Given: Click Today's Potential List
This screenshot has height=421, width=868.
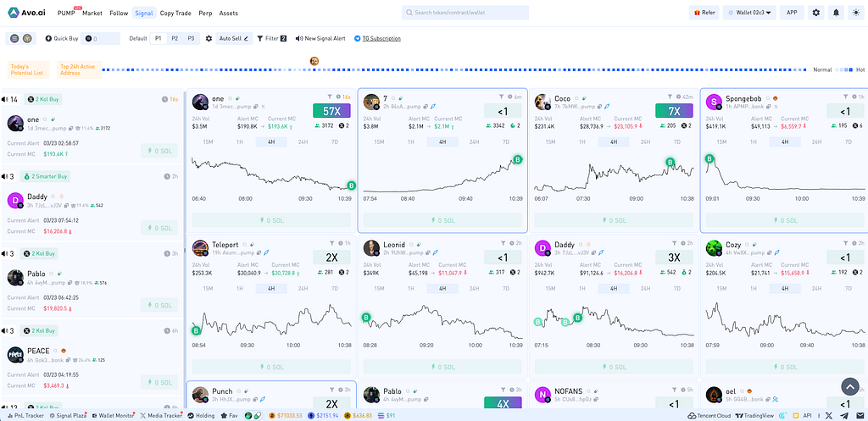Looking at the screenshot, I should [30, 70].
